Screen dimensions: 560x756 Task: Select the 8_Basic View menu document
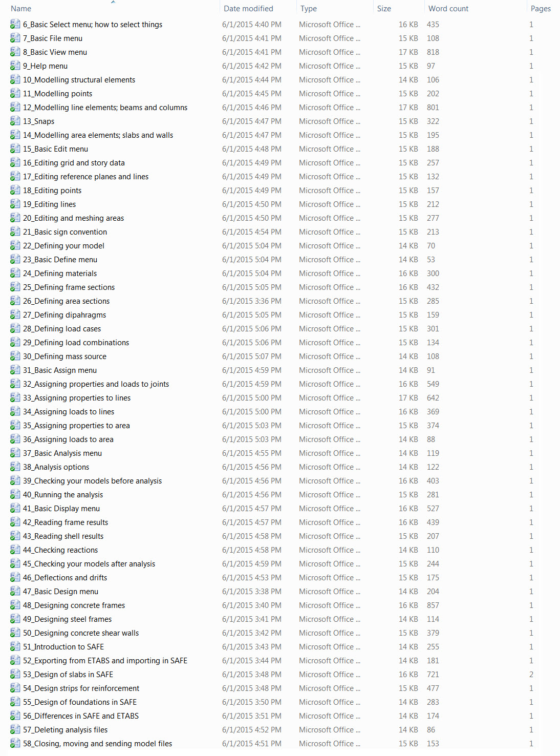tap(55, 52)
